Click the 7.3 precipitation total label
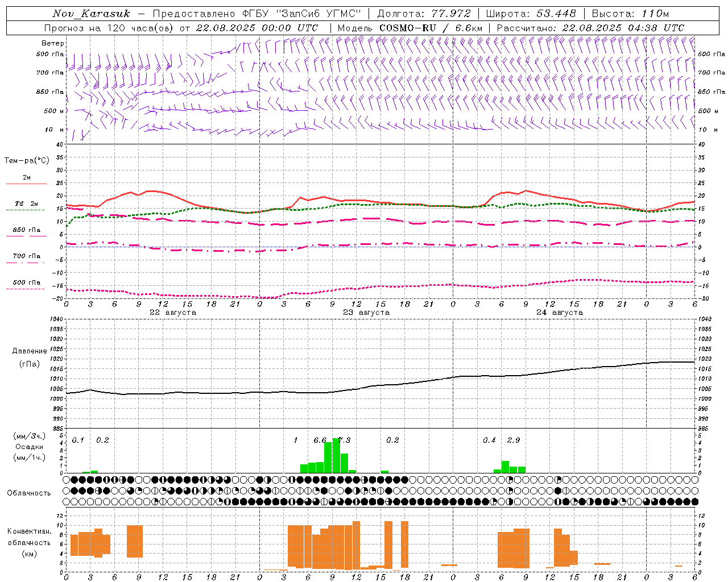This screenshot has width=728, height=582. tap(345, 440)
